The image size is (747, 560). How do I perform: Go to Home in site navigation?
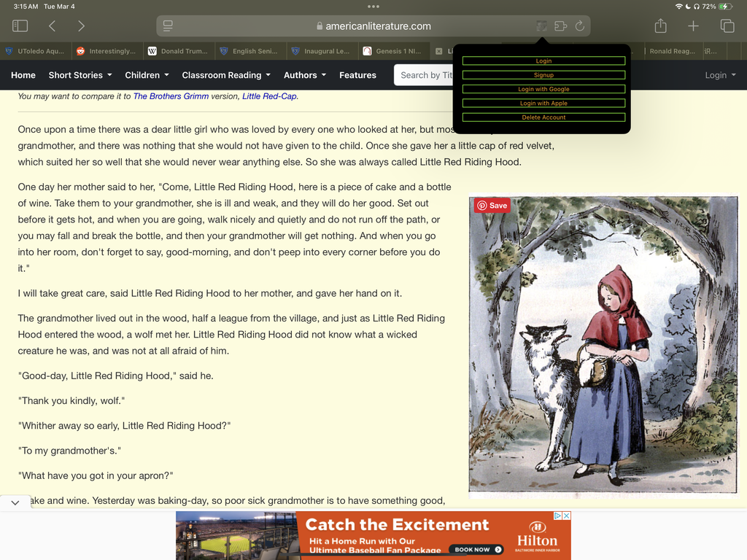tap(23, 75)
